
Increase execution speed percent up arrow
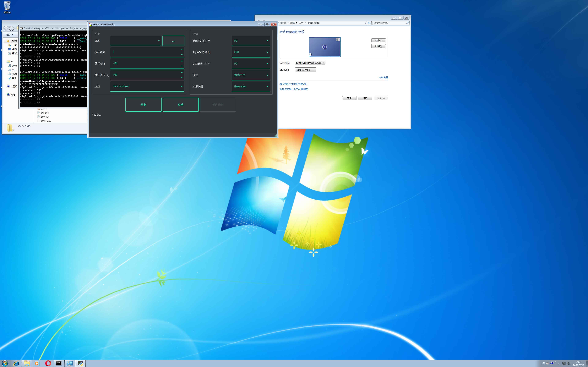(x=182, y=72)
